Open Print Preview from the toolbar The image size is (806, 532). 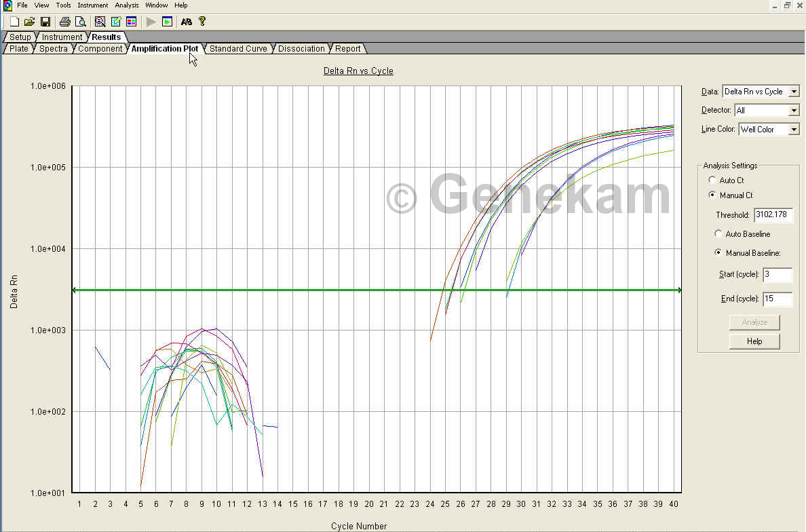pyautogui.click(x=81, y=22)
